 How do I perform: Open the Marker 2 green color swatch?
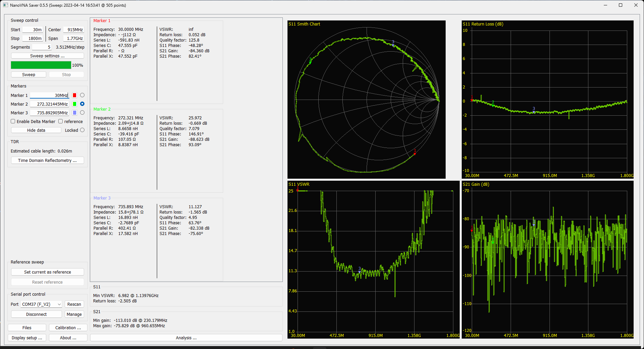click(x=75, y=104)
